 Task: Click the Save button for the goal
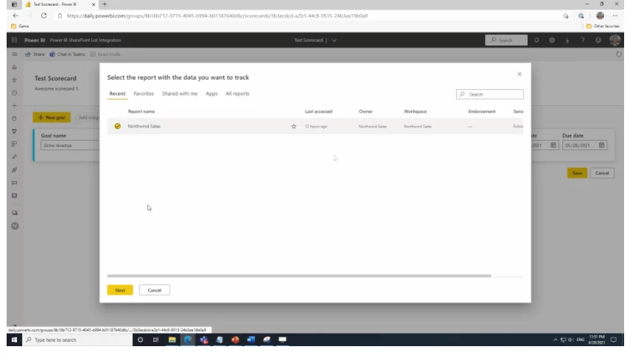(x=577, y=173)
